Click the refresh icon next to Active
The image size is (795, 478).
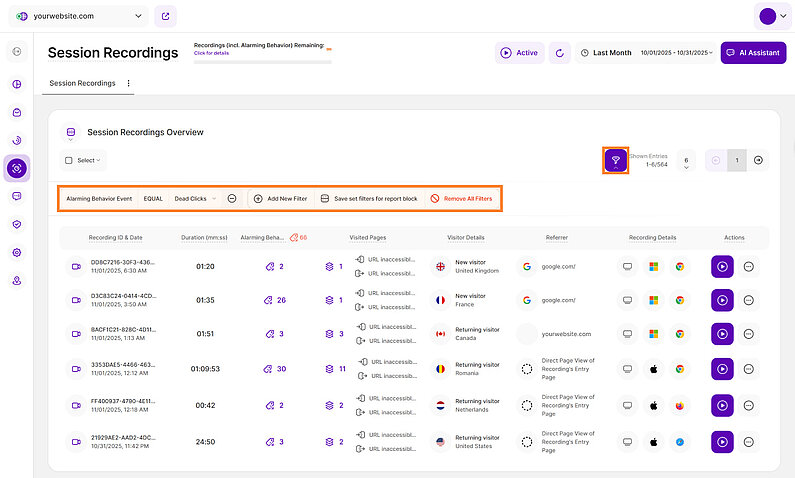tap(559, 53)
